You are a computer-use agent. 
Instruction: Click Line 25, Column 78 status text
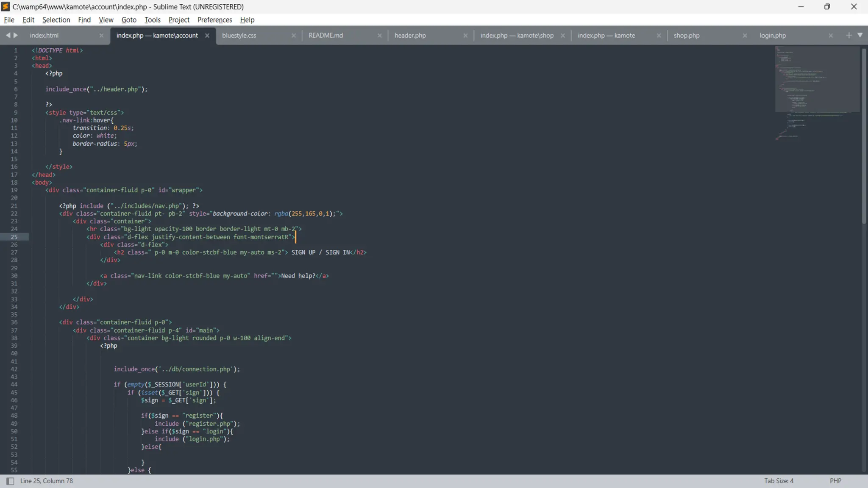tap(47, 481)
